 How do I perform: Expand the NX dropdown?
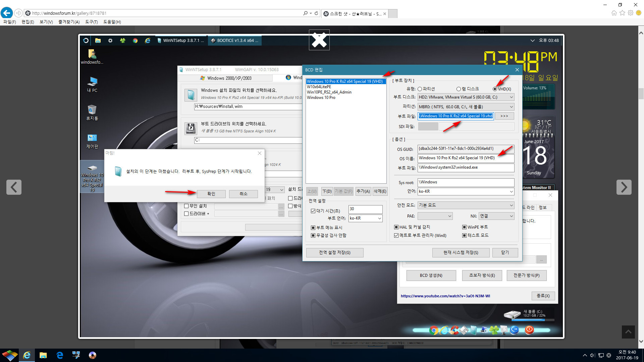coord(511,216)
